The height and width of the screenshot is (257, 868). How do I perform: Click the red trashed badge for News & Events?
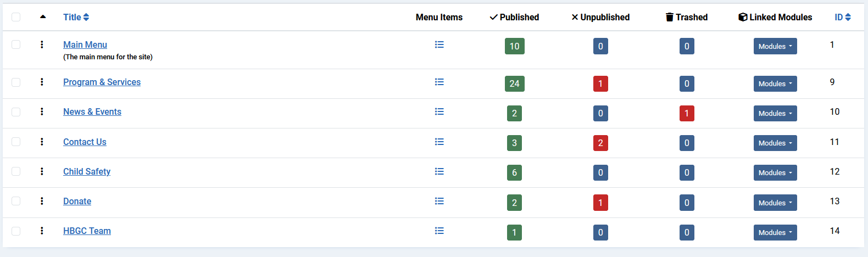pos(687,114)
